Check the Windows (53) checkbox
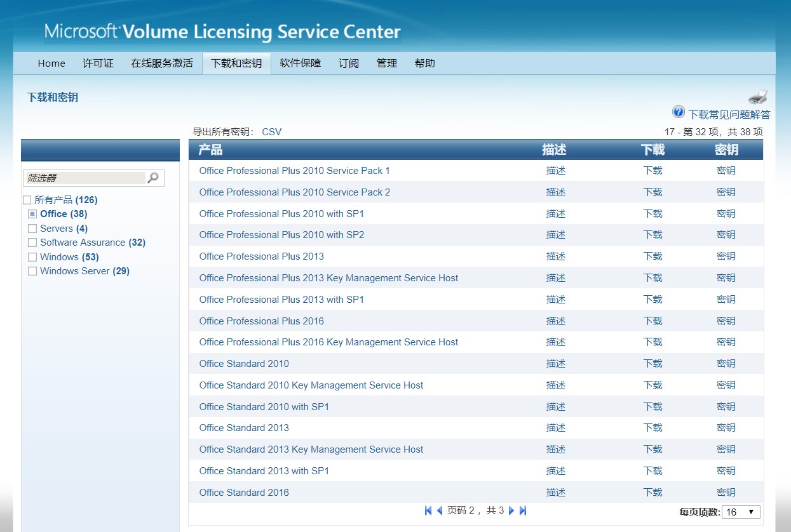Image resolution: width=791 pixels, height=532 pixels. pos(32,257)
